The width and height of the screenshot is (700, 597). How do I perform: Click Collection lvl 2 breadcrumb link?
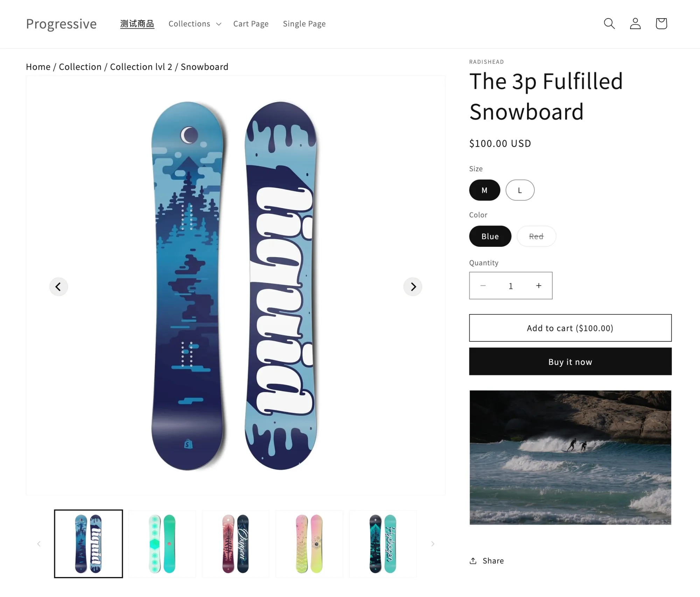[141, 67]
